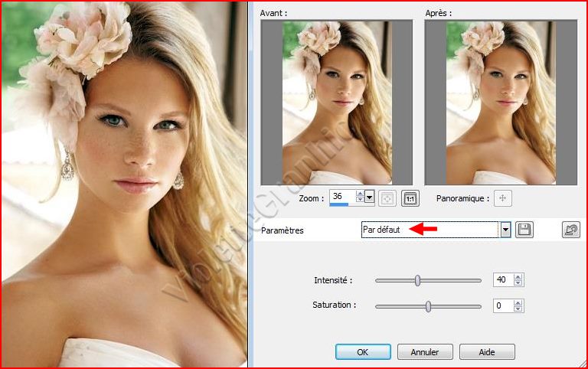The width and height of the screenshot is (588, 369).
Task: Click the fit-to-window zoom icon
Action: (388, 198)
